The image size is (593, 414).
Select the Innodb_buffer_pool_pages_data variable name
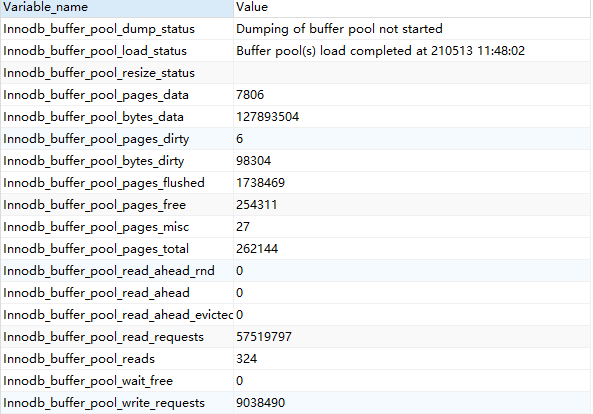96,95
